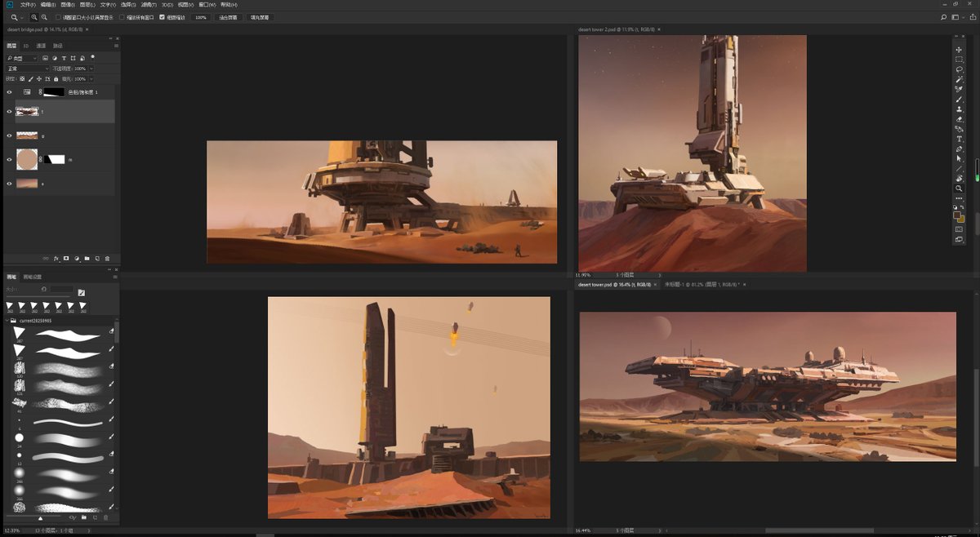Select the Magic Wand tool
The image size is (980, 537).
click(x=959, y=79)
